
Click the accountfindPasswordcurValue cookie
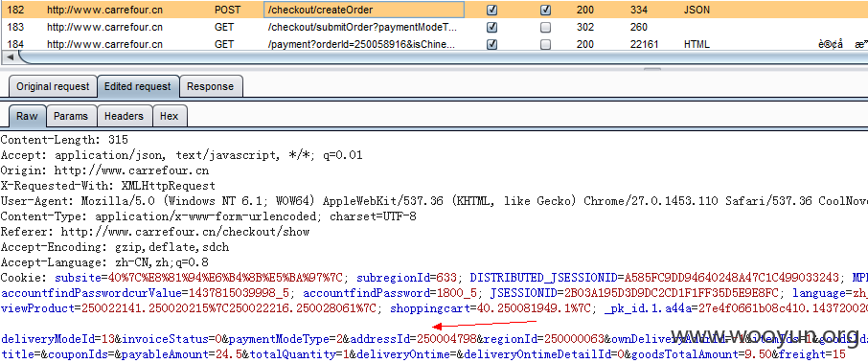[x=147, y=293]
